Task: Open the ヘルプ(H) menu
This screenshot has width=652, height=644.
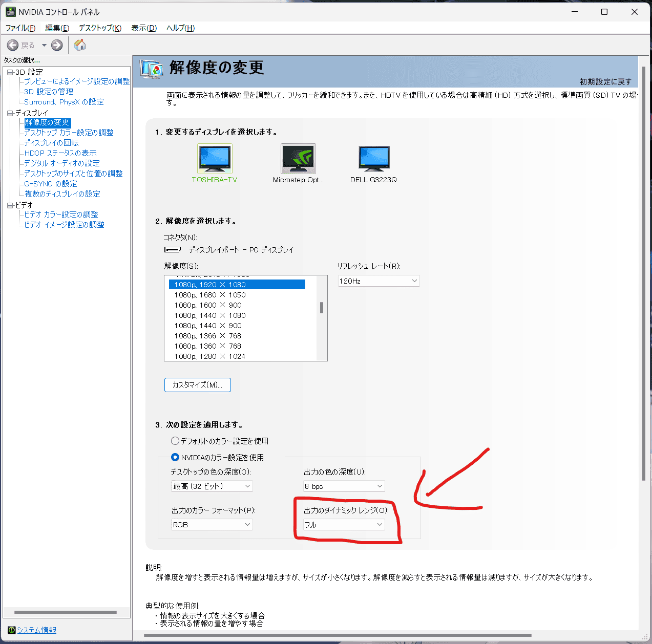Action: (x=180, y=28)
